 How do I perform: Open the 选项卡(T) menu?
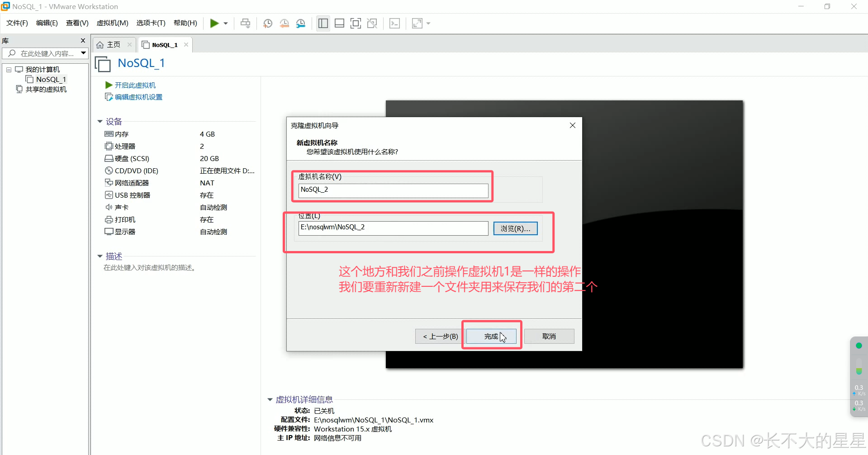(x=151, y=23)
